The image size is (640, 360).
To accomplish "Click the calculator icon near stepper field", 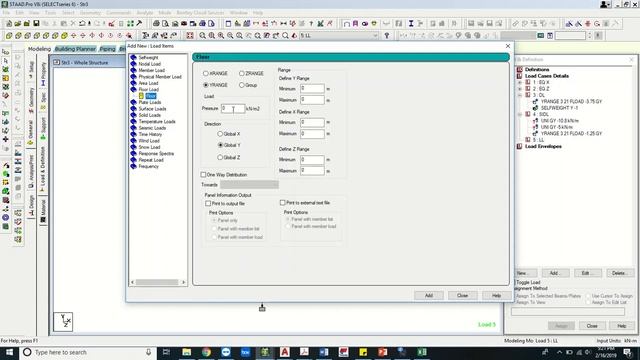I will [x=550, y=36].
